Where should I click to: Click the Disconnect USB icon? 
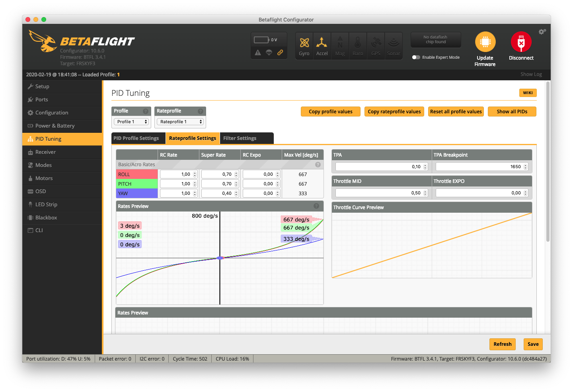(521, 42)
